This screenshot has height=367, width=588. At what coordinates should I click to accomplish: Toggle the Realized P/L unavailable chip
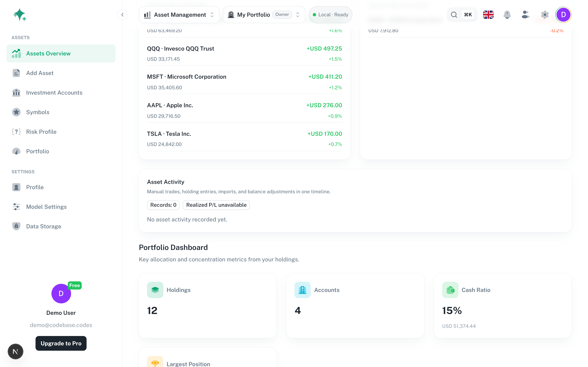pyautogui.click(x=216, y=205)
